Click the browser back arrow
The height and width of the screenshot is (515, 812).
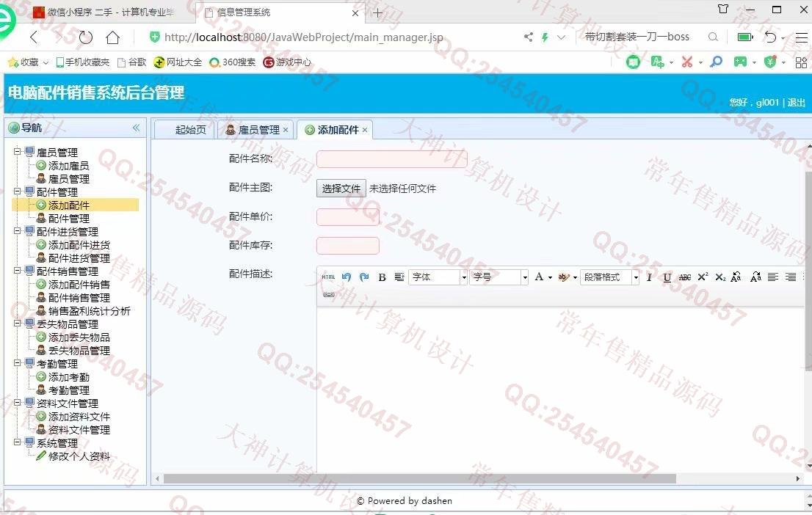pyautogui.click(x=35, y=37)
